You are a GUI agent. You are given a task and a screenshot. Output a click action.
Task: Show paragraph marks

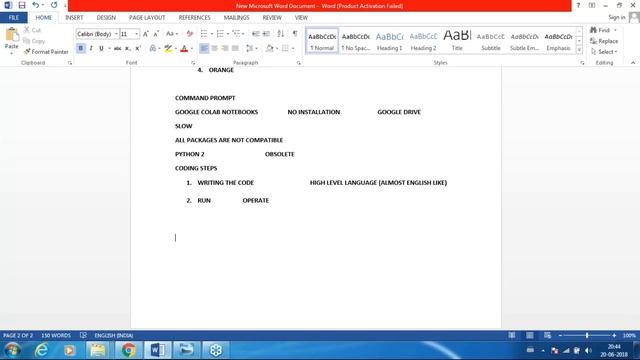[x=295, y=34]
